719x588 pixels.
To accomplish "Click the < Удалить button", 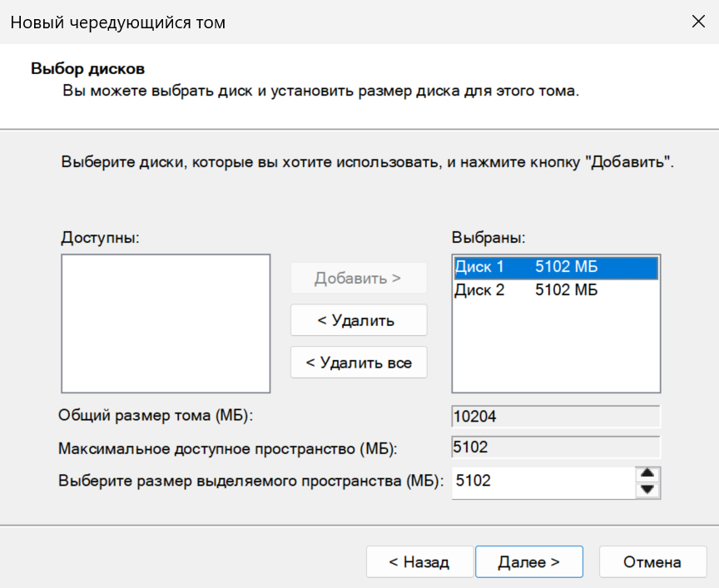I will tap(359, 320).
